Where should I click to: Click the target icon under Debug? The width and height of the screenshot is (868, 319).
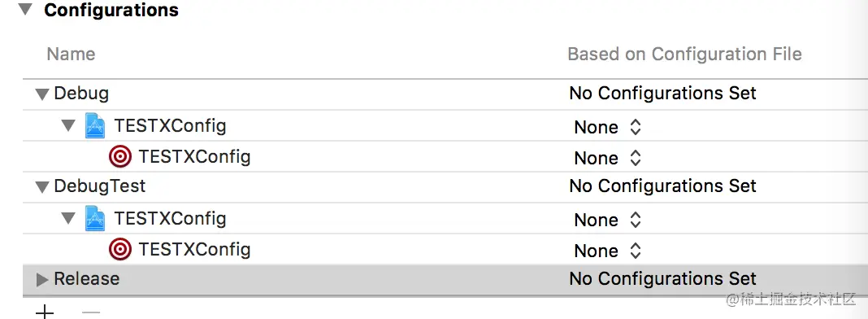point(120,157)
